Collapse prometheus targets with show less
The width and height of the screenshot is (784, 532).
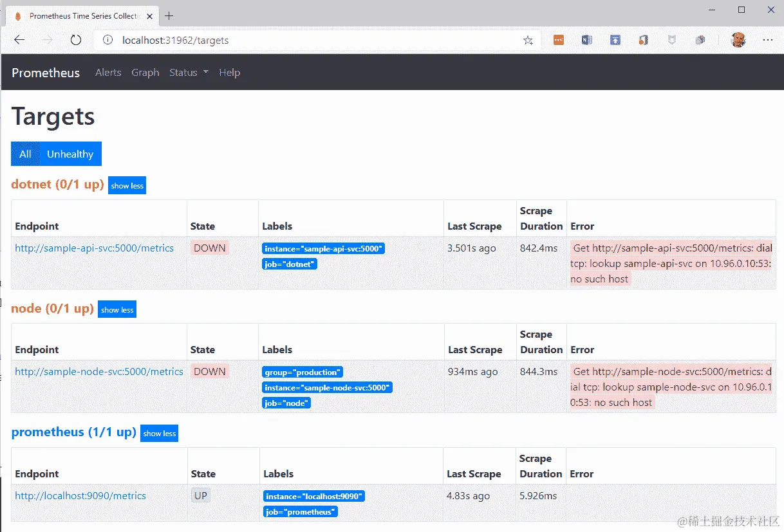[160, 433]
